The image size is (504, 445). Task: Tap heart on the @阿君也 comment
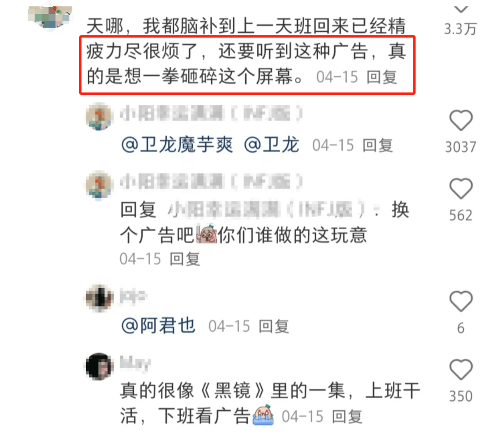pos(461,301)
